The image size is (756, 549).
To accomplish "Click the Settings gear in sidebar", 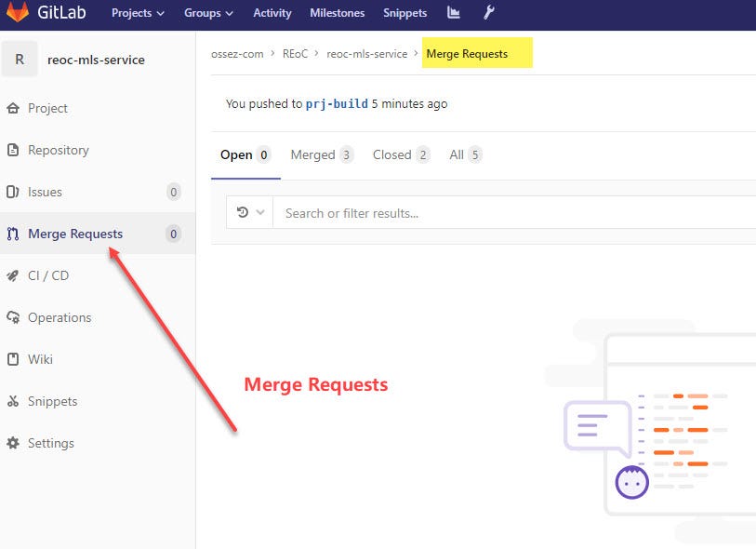I will point(14,443).
